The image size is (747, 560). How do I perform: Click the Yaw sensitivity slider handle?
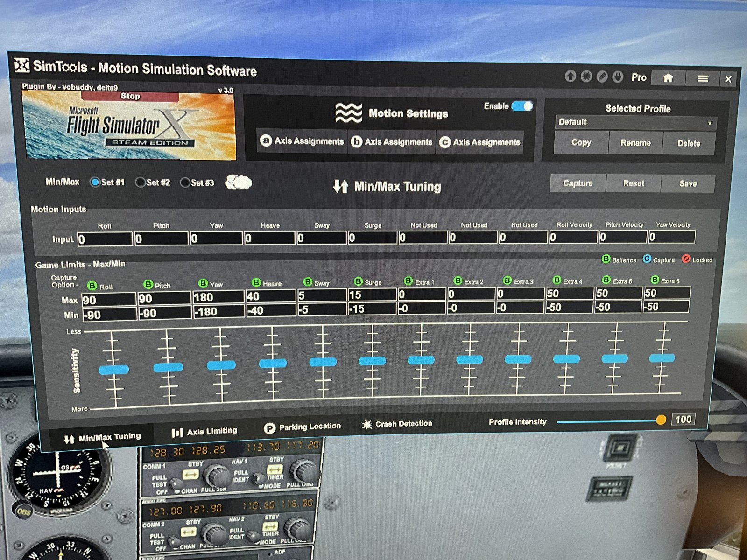tap(221, 365)
